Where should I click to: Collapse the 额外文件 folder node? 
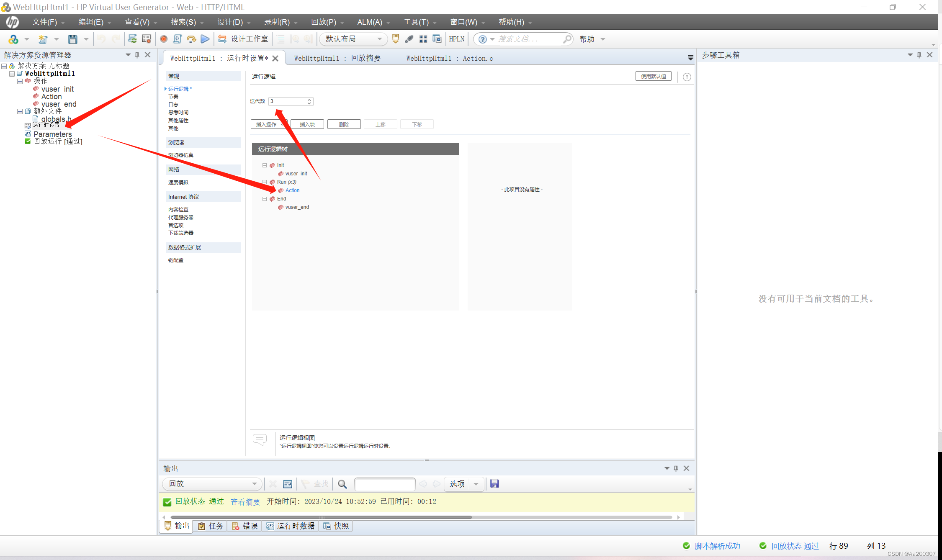coord(20,111)
